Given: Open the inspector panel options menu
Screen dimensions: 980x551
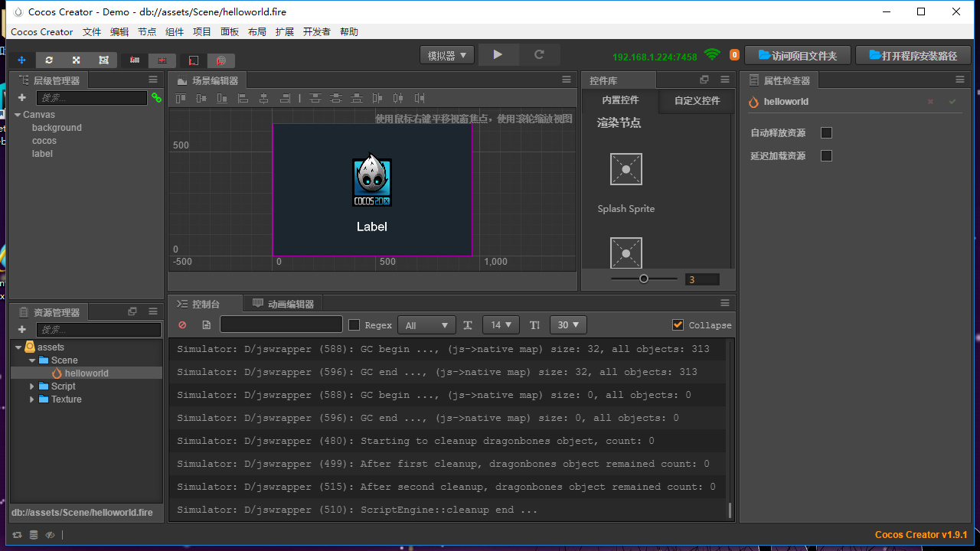Looking at the screenshot, I should pos(959,80).
